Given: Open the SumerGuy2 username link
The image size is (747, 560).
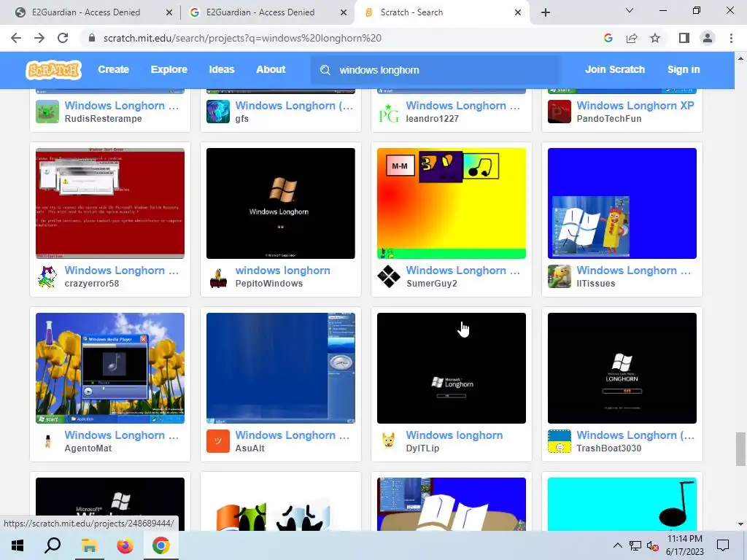Looking at the screenshot, I should [x=431, y=284].
